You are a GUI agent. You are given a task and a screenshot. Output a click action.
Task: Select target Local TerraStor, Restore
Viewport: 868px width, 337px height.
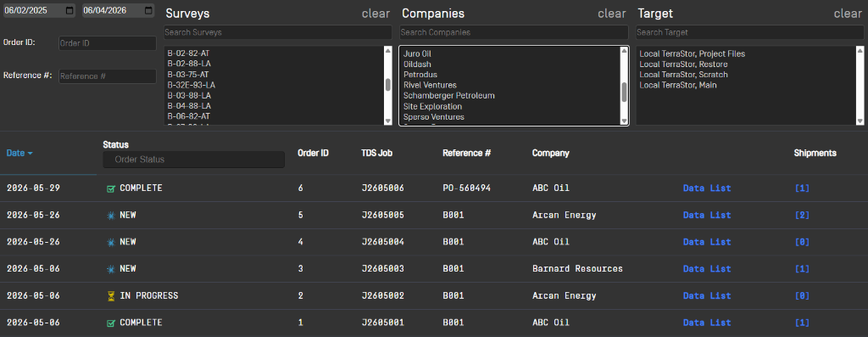pos(684,65)
